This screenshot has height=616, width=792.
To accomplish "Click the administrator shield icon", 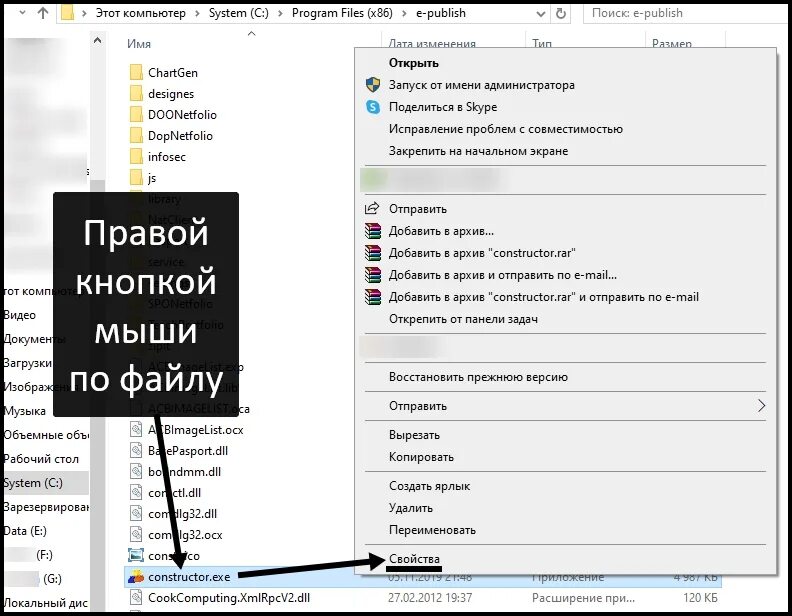I will coord(373,85).
